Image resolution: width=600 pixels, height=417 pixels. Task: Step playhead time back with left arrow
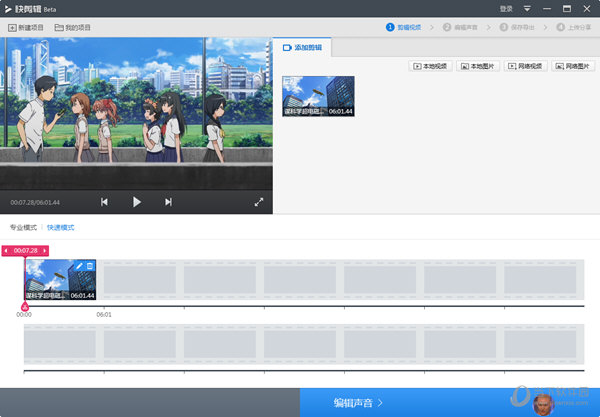6,251
